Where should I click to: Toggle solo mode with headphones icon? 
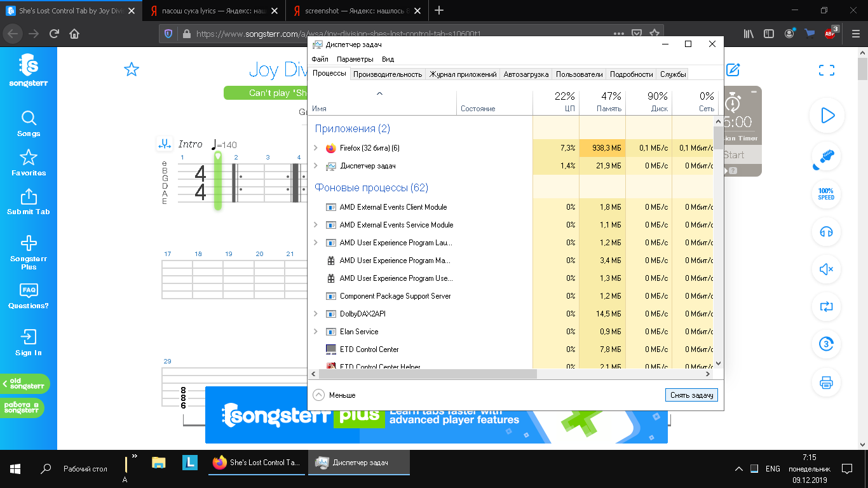point(826,232)
